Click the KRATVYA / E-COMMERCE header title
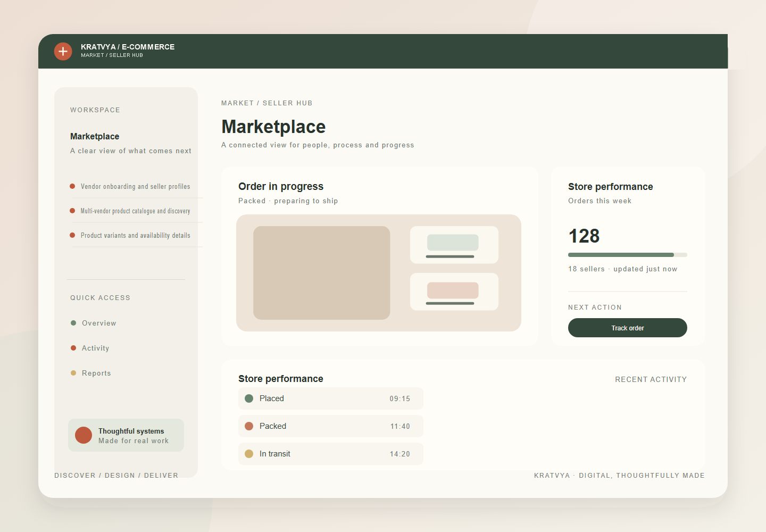 click(x=128, y=47)
